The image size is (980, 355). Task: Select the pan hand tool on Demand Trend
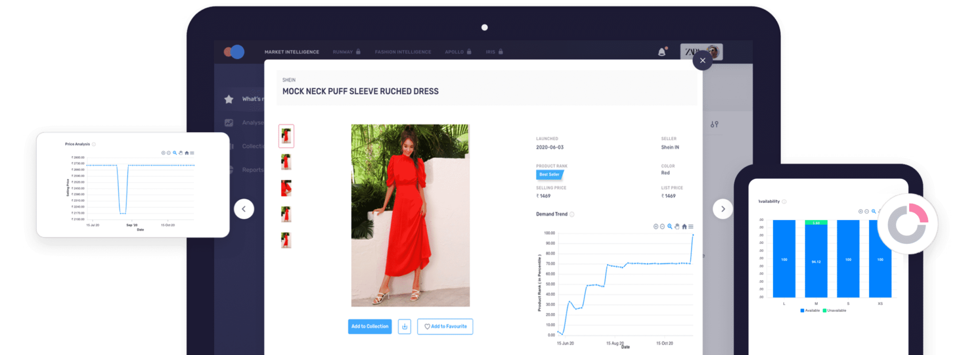[677, 227]
